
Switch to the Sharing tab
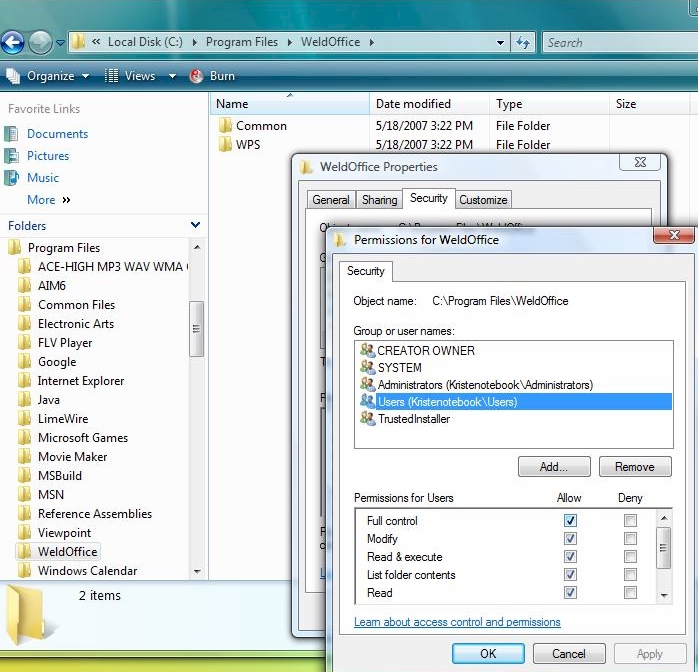(379, 200)
